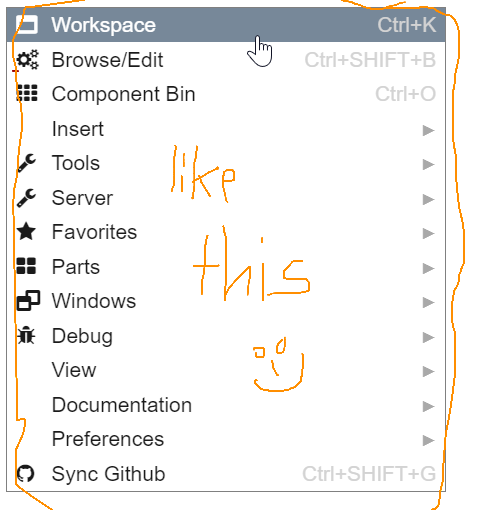Click the Favorites star icon
478x510 pixels.
point(26,232)
